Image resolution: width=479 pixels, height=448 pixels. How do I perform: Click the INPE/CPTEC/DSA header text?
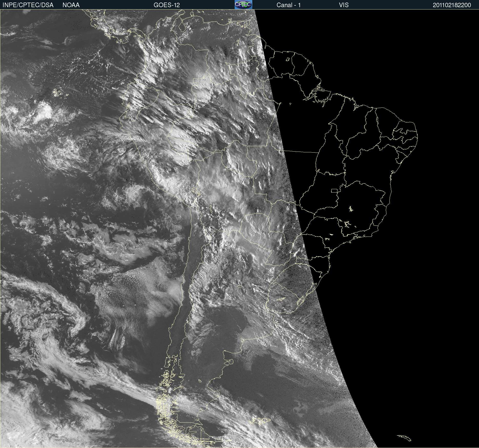(x=28, y=5)
